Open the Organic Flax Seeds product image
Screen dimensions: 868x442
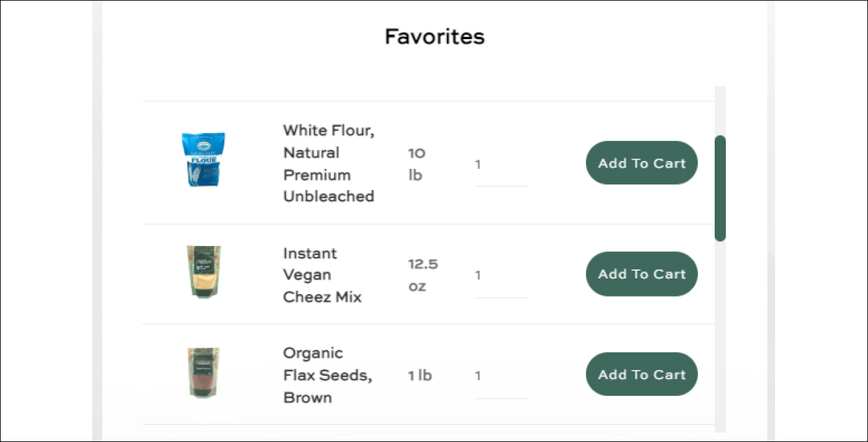pos(203,373)
